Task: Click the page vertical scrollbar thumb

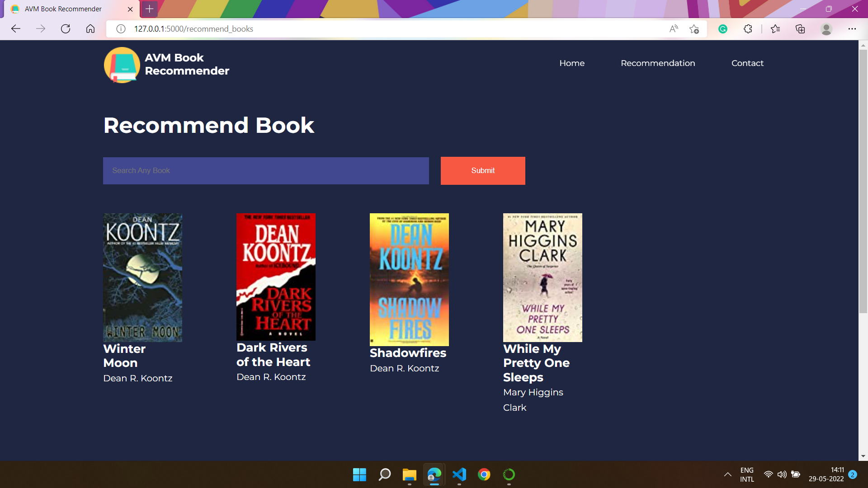Action: coord(863,181)
